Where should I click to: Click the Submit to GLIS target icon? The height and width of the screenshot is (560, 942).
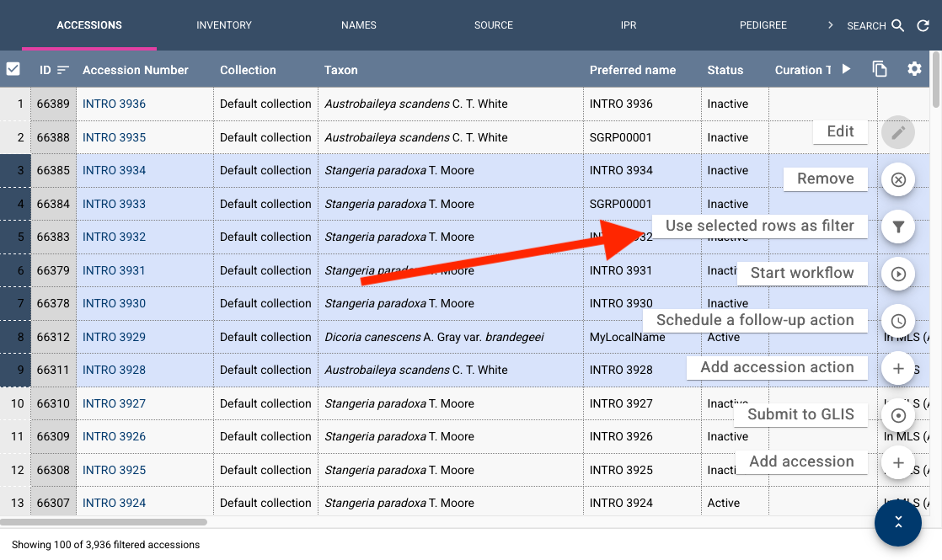pyautogui.click(x=897, y=415)
